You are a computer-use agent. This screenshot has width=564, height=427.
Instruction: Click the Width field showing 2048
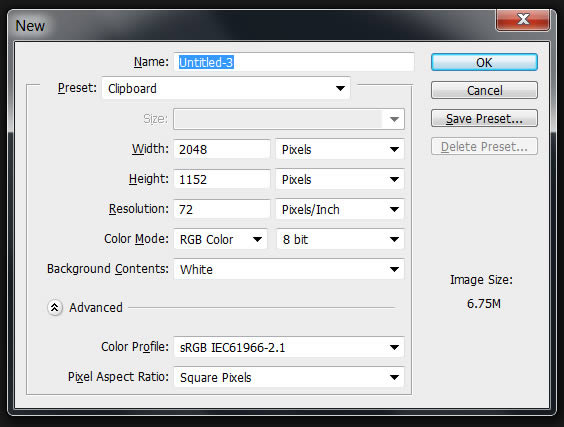(222, 149)
